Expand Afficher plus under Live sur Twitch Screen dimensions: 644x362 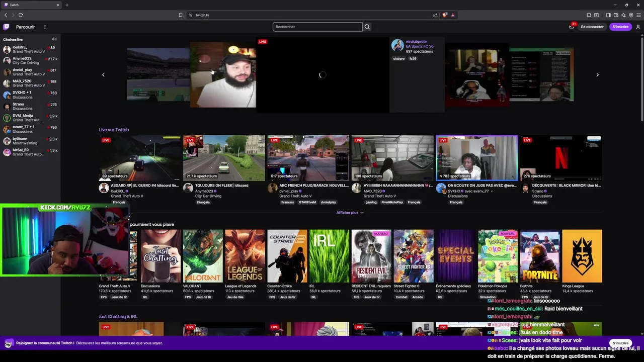coord(350,213)
